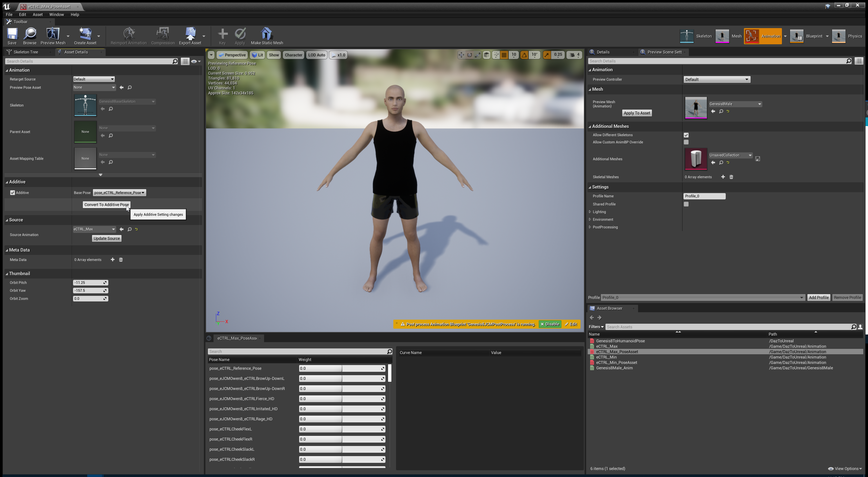Adjust the Orbit Pitch value slider
Screen dimensions: 868x477
pos(90,283)
